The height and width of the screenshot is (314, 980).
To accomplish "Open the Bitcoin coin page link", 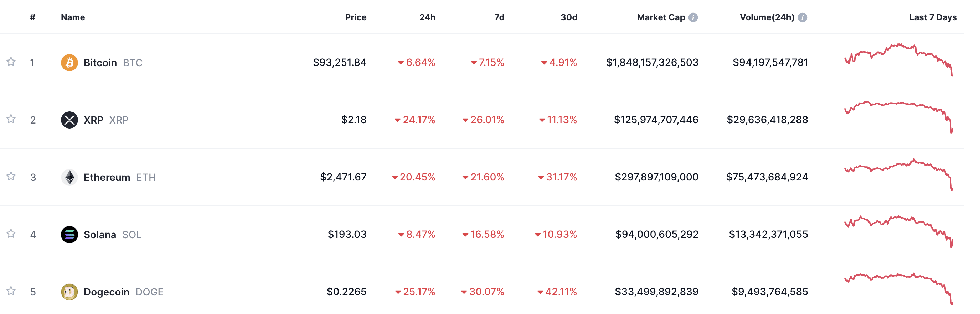I will pos(100,63).
